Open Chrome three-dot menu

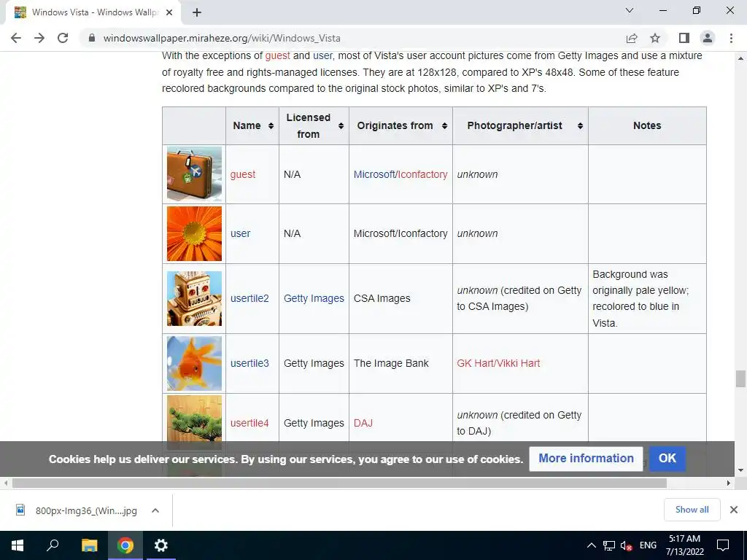731,38
